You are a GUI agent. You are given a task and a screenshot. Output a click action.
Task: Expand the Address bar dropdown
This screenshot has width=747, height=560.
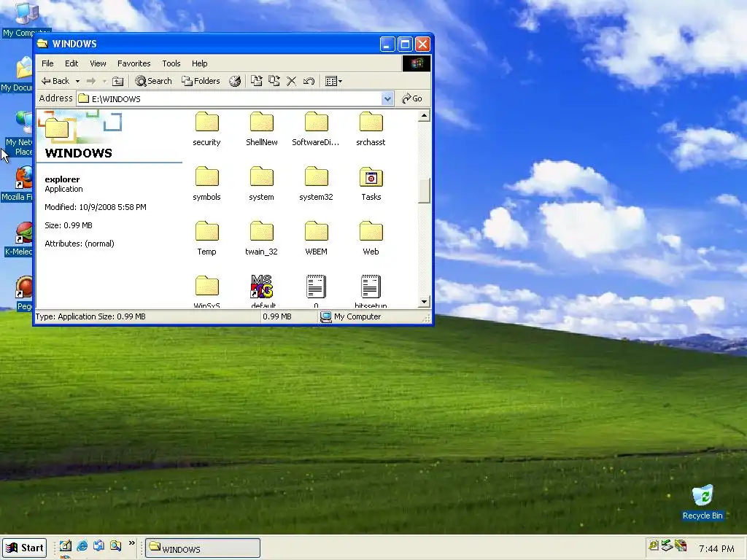point(387,98)
